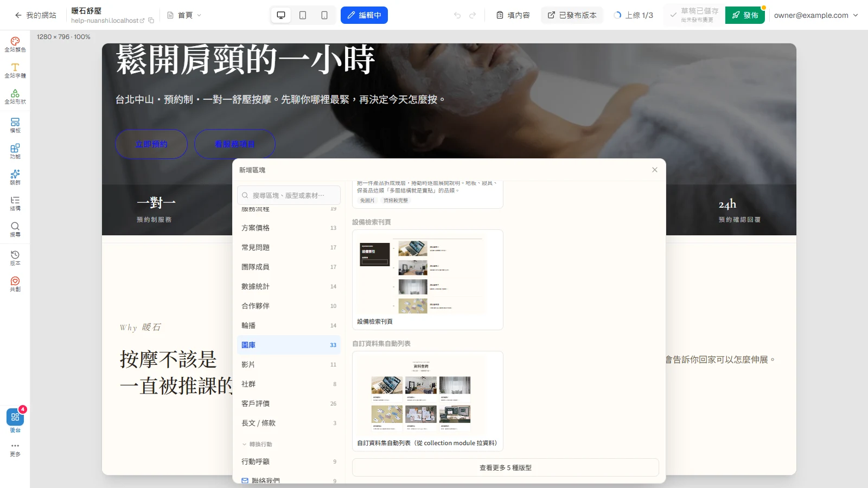Select the 長文 / 條款 category

289,423
